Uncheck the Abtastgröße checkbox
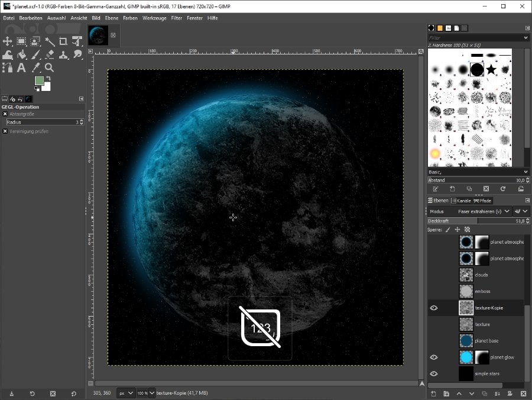This screenshot has width=532, height=400. coord(5,114)
